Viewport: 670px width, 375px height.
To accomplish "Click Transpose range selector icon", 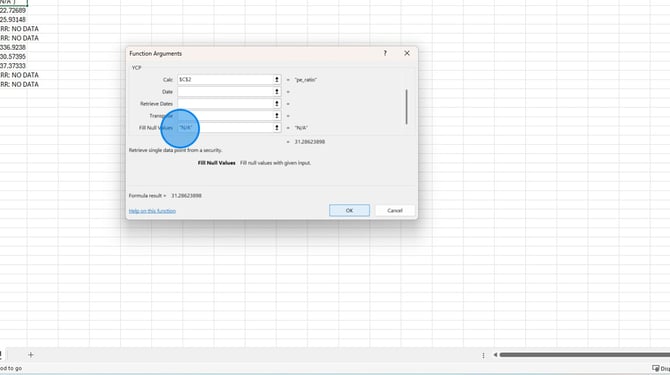I will [x=277, y=115].
